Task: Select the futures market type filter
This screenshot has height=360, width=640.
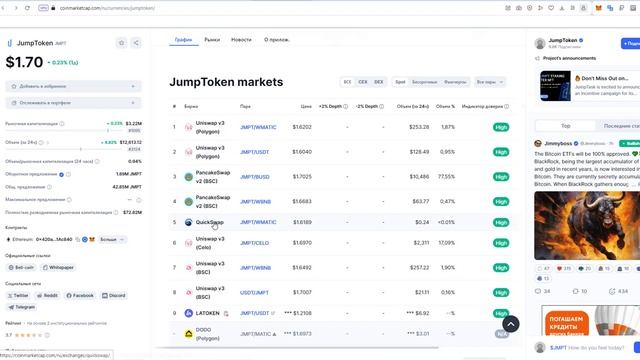Action: 455,82
